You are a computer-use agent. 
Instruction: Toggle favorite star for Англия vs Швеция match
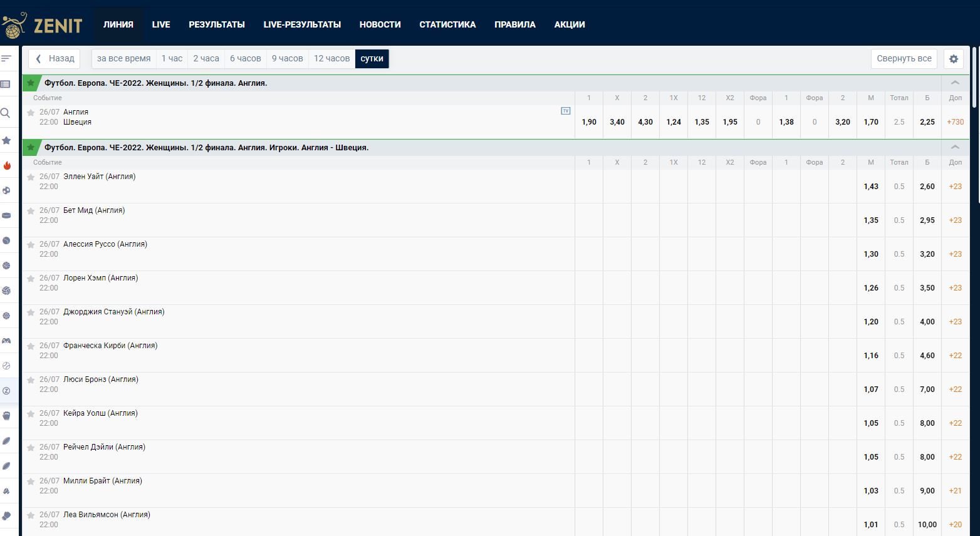tap(31, 113)
